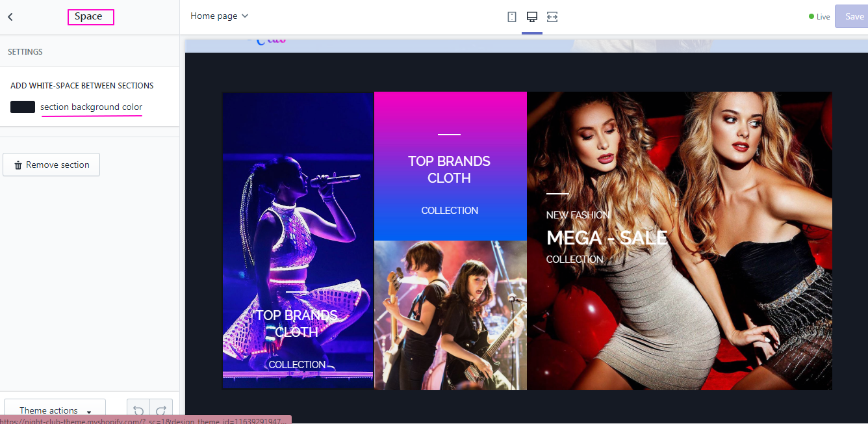Click the undo arrow icon
Screen dimensions: 868x424
click(x=138, y=410)
